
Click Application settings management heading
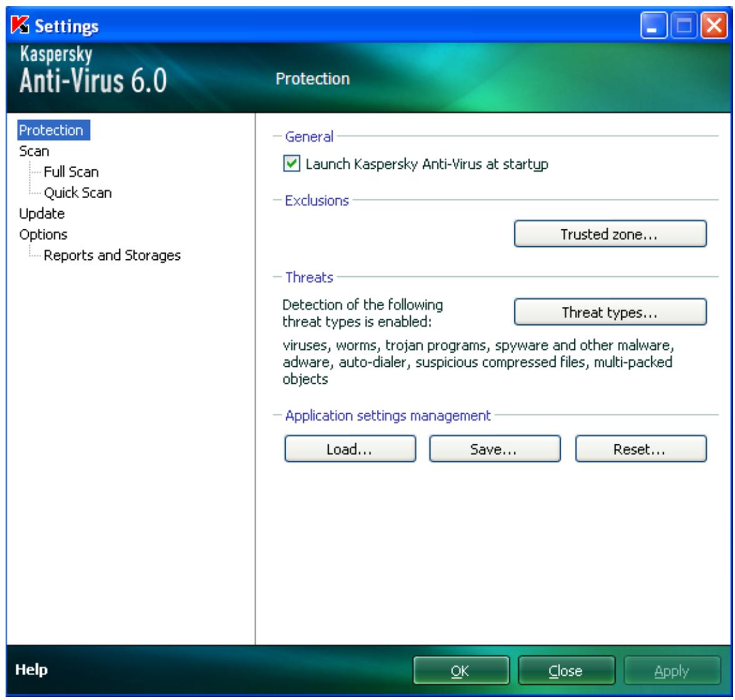click(x=387, y=416)
